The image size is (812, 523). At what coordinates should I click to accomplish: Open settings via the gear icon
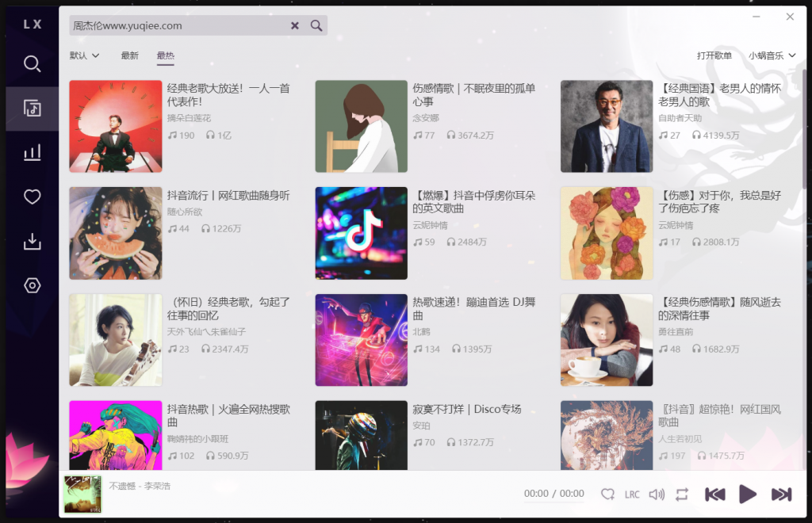32,285
